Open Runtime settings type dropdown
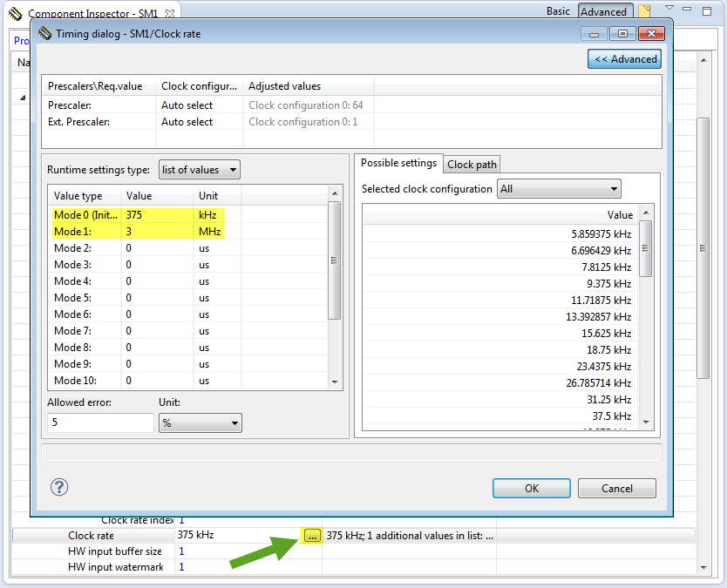Screen dimensions: 727x588 tap(200, 170)
